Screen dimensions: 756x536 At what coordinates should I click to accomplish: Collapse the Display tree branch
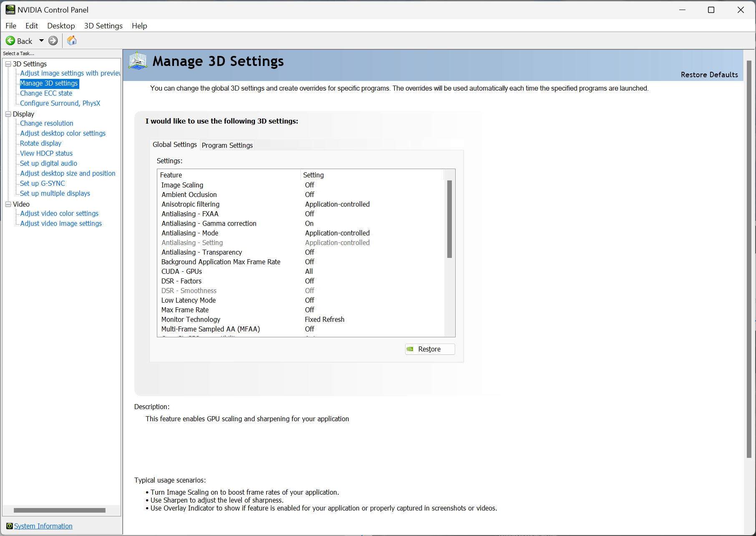[x=8, y=114]
